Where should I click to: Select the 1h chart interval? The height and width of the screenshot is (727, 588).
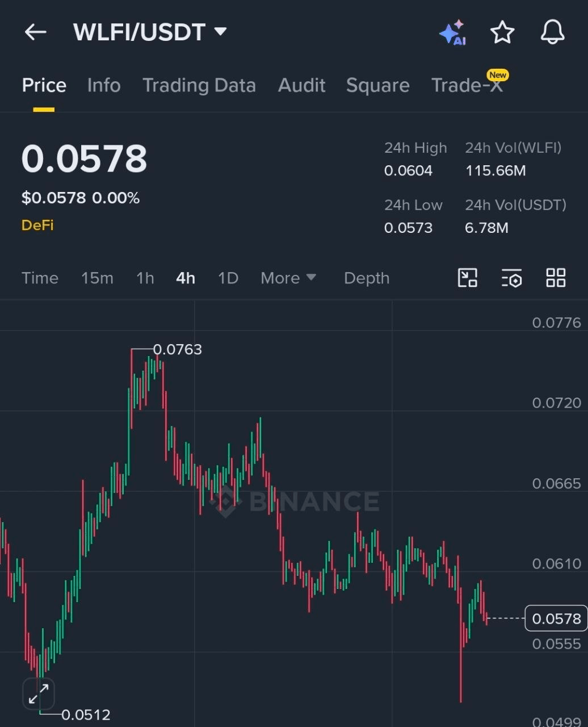[x=145, y=278]
